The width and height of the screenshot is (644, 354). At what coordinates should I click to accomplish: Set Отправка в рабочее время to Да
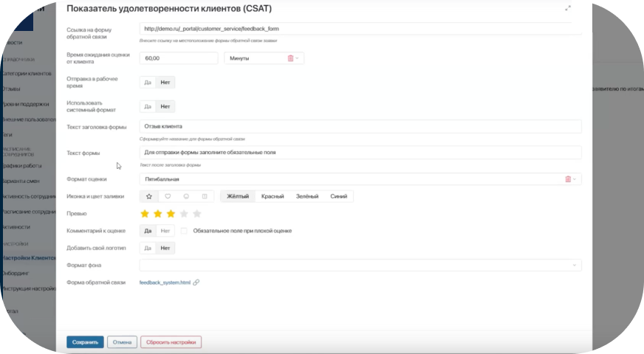pos(148,83)
